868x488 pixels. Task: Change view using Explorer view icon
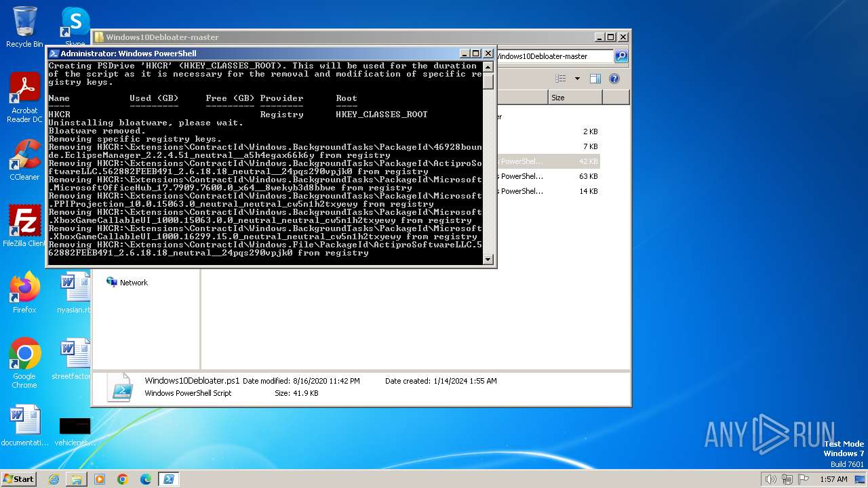(561, 79)
